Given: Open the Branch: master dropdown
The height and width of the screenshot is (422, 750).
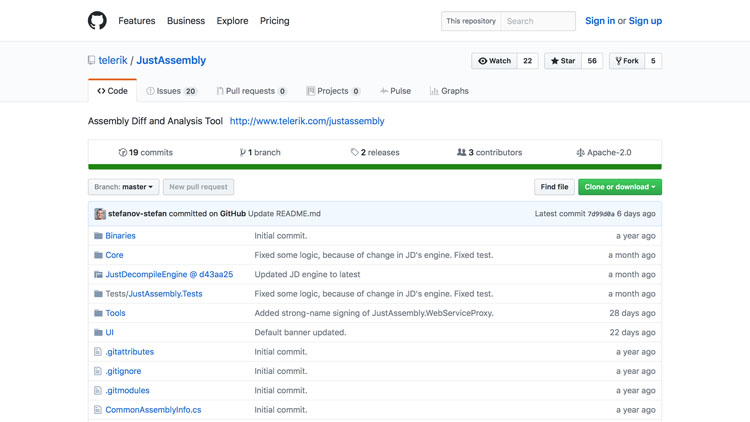Looking at the screenshot, I should (x=123, y=187).
